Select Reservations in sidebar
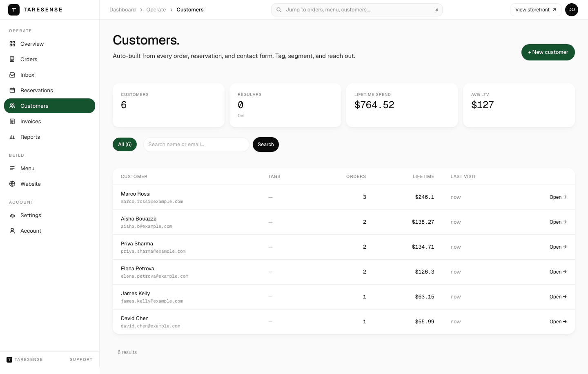Image resolution: width=588 pixels, height=374 pixels. coord(49,90)
